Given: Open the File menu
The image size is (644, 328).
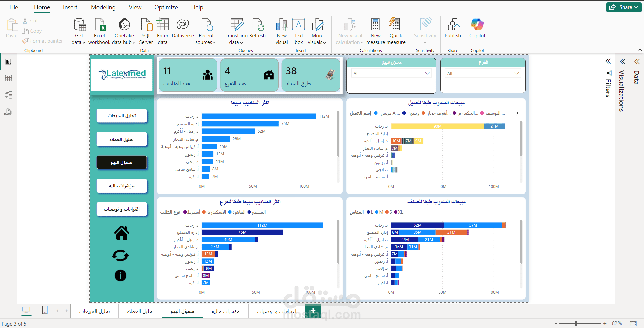Looking at the screenshot, I should (14, 7).
